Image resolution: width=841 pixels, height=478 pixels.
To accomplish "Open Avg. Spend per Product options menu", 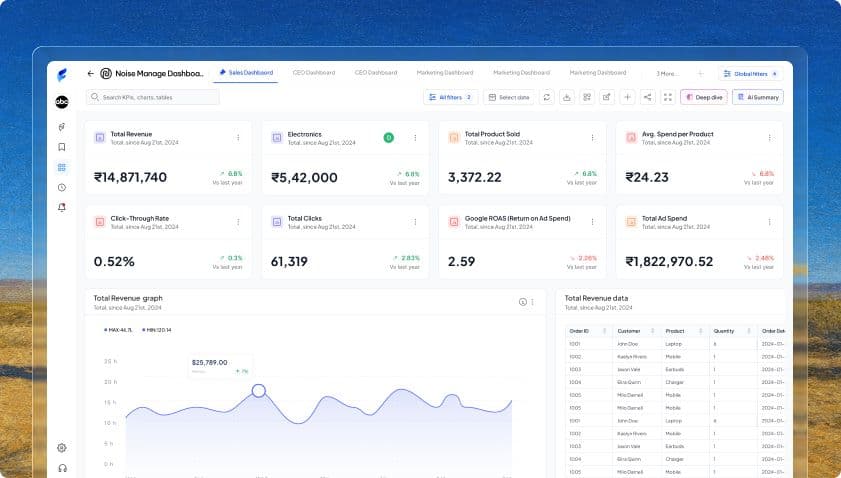I will 769,138.
